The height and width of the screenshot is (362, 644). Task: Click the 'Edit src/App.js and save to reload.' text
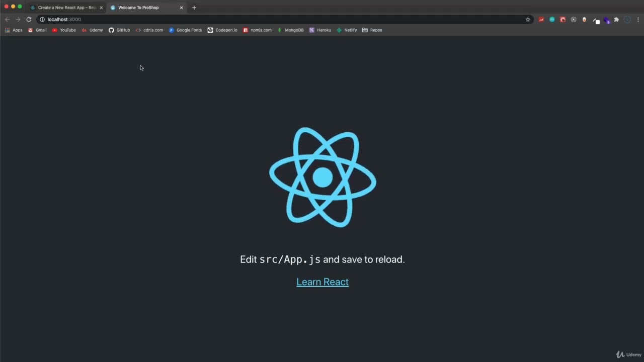click(323, 259)
